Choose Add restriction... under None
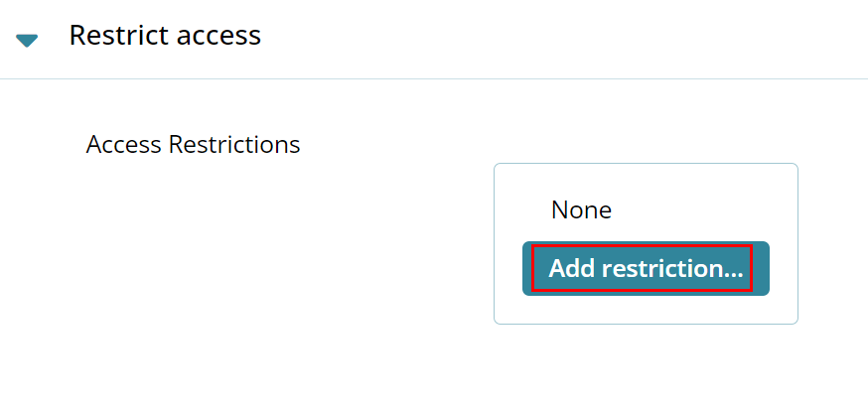 point(646,268)
